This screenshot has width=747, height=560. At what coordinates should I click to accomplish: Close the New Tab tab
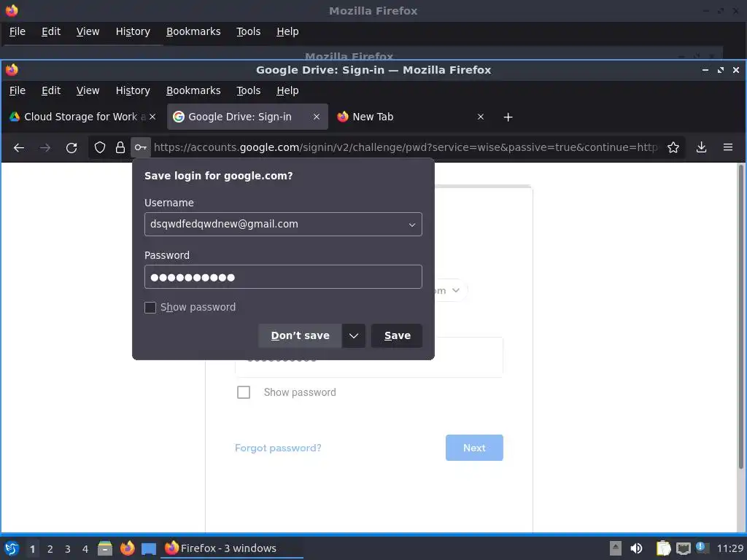481,117
